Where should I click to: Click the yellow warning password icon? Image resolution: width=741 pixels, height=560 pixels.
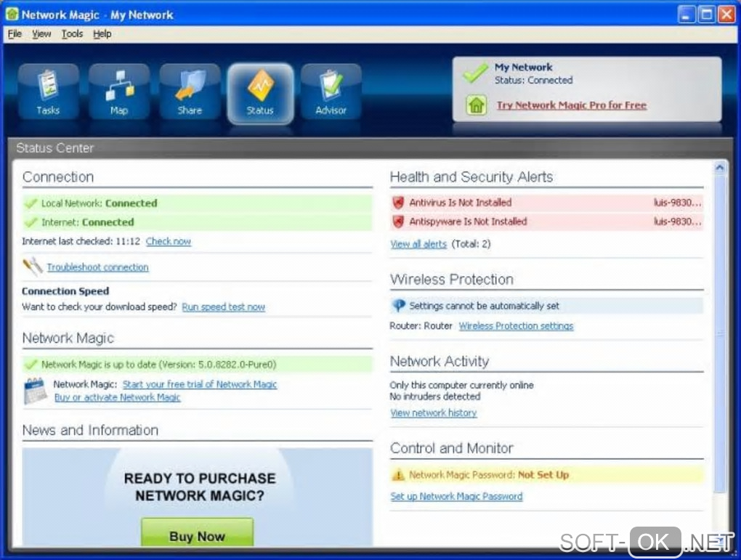(x=398, y=475)
